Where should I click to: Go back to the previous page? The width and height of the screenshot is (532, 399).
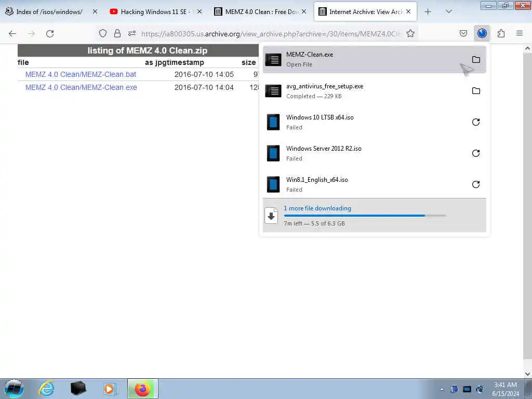(12, 34)
